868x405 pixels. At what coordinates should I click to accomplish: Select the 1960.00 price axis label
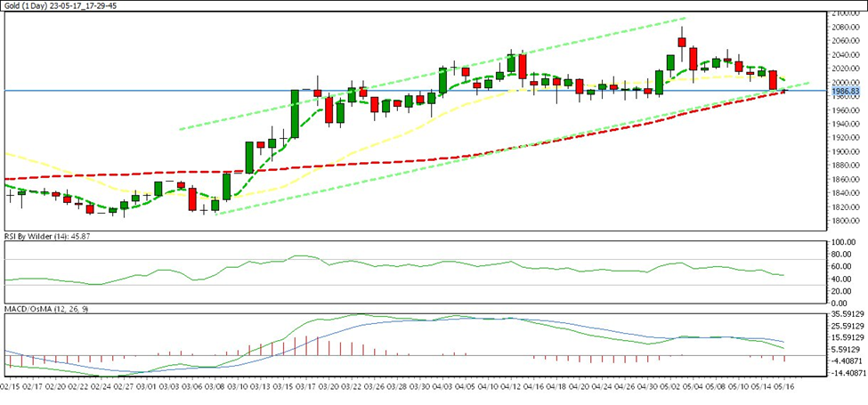pyautogui.click(x=845, y=110)
